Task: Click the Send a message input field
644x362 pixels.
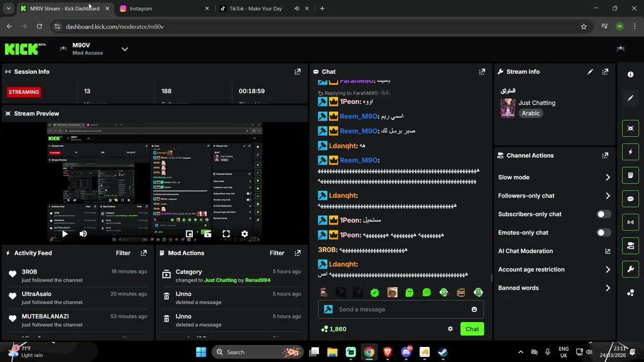Action: pyautogui.click(x=401, y=310)
